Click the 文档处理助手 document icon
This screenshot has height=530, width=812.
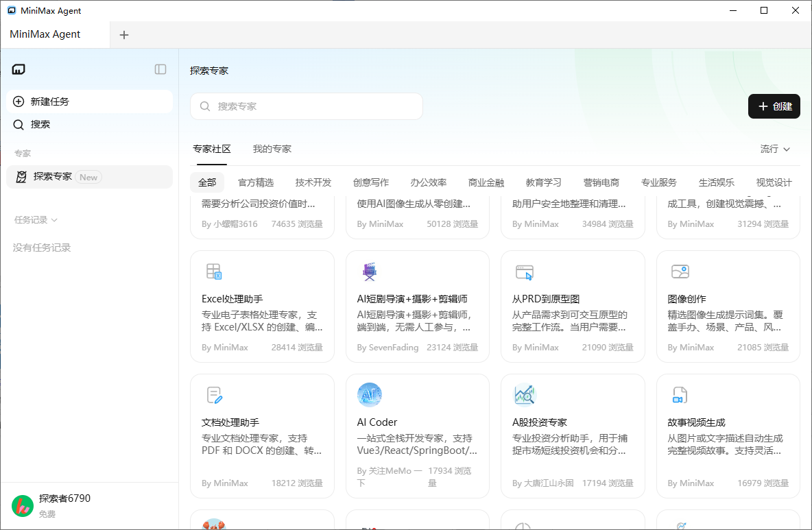point(214,395)
